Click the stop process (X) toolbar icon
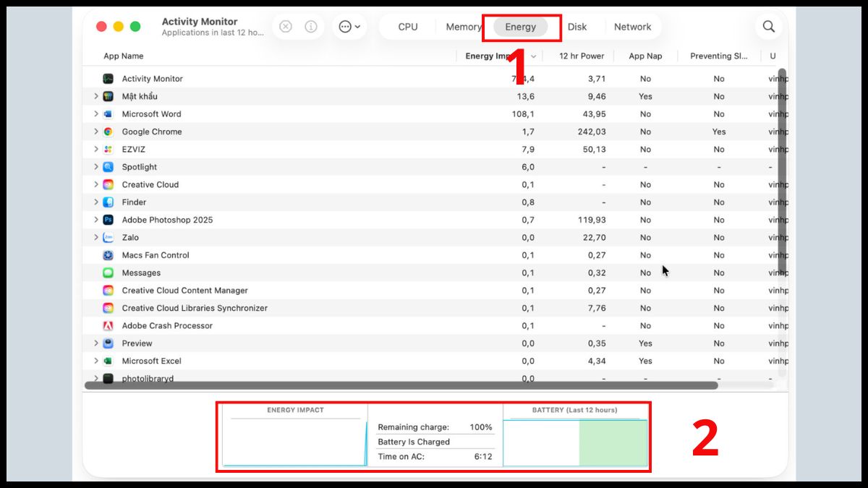This screenshot has height=488, width=868. point(286,27)
